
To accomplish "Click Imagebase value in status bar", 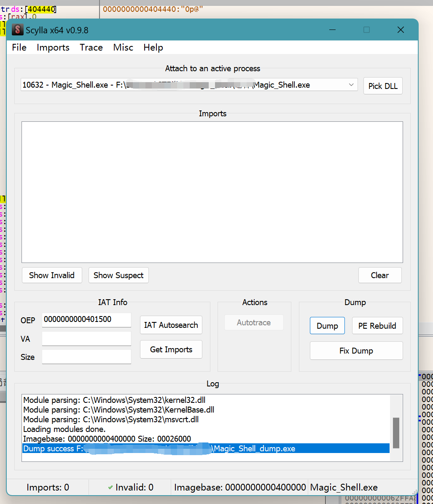I will pos(239,487).
